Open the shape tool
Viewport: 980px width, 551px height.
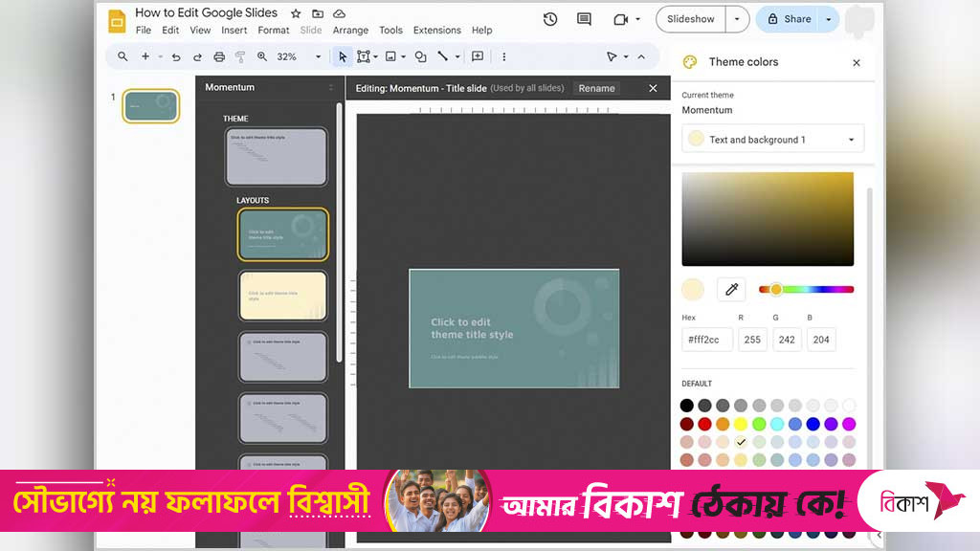420,57
